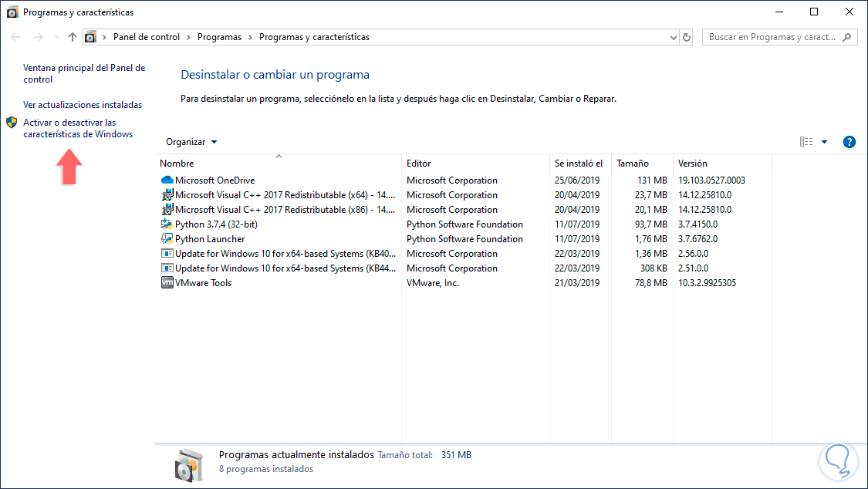Click install date 25/06/2019 cell
The height and width of the screenshot is (489, 868).
tap(577, 180)
